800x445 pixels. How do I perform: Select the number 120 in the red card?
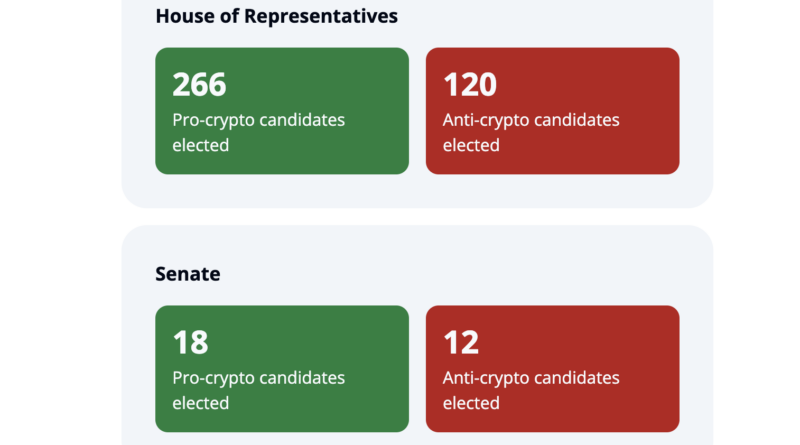click(469, 84)
